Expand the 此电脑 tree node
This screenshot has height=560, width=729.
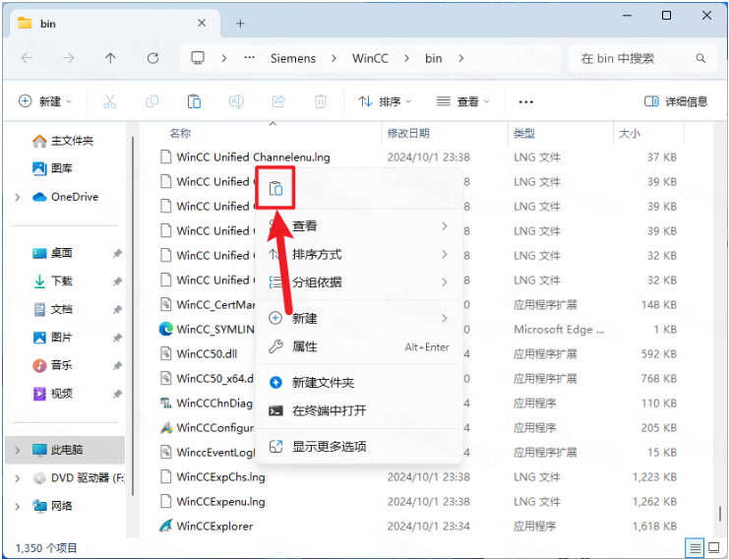pos(18,450)
